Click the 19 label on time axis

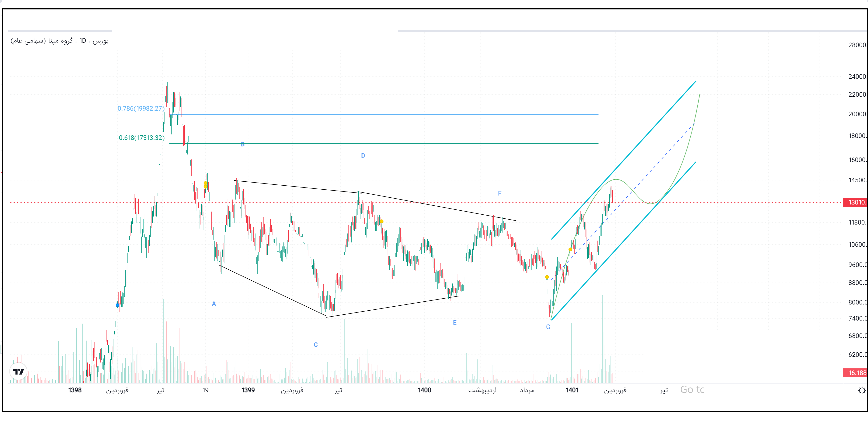[205, 390]
